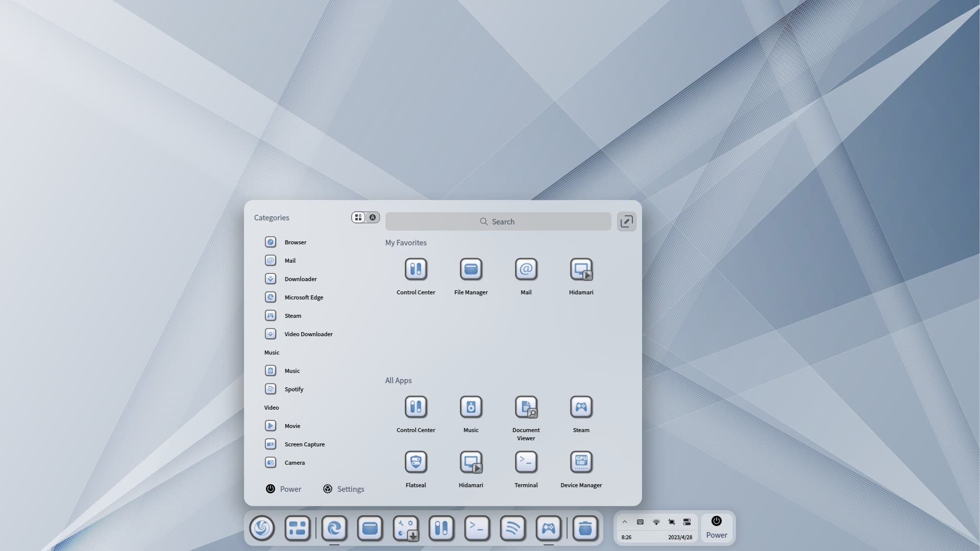Image resolution: width=980 pixels, height=551 pixels.
Task: Open Settings from launcher footer
Action: tap(344, 489)
